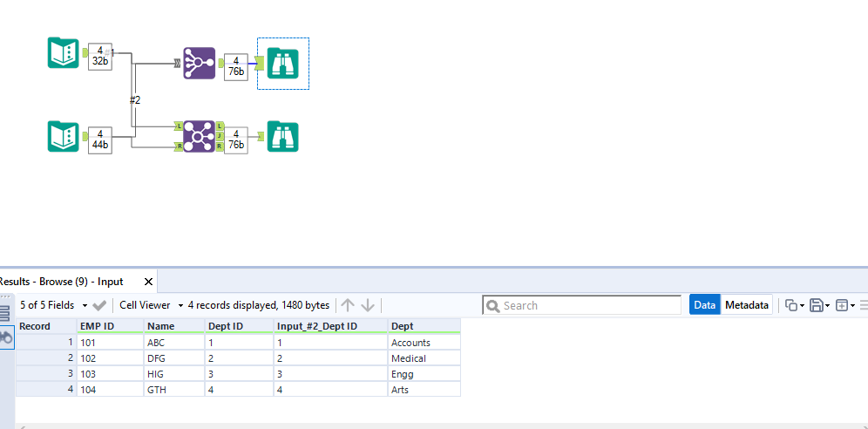This screenshot has width=868, height=429.
Task: Select cell 101 in EMP ID column
Action: [110, 343]
